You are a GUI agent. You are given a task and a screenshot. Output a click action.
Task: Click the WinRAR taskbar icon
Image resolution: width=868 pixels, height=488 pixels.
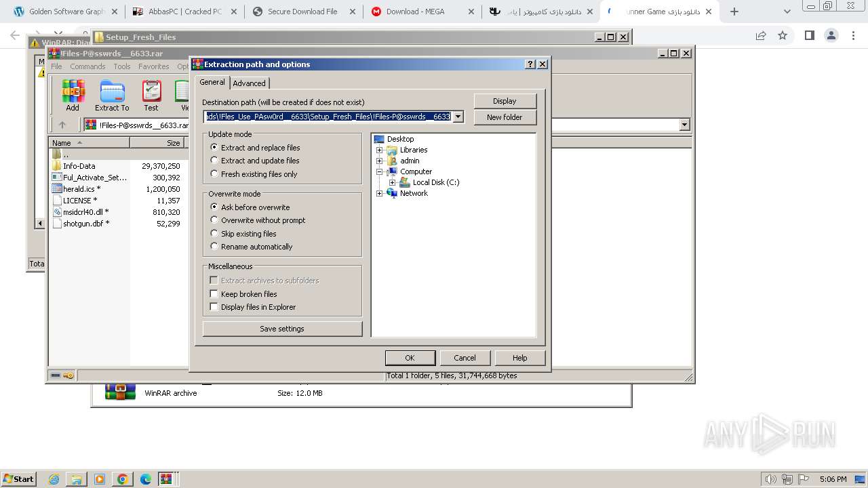[167, 479]
